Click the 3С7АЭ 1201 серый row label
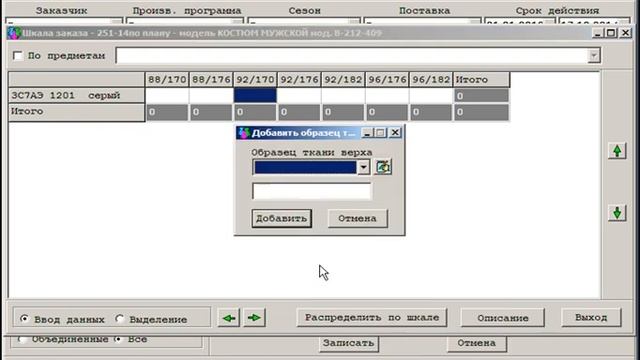 pyautogui.click(x=77, y=96)
